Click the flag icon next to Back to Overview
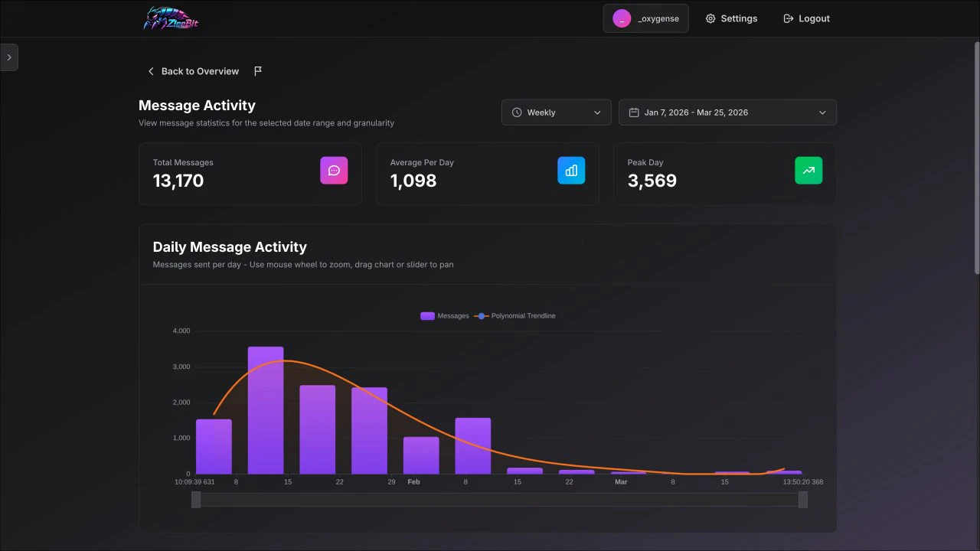The image size is (980, 551). point(257,70)
